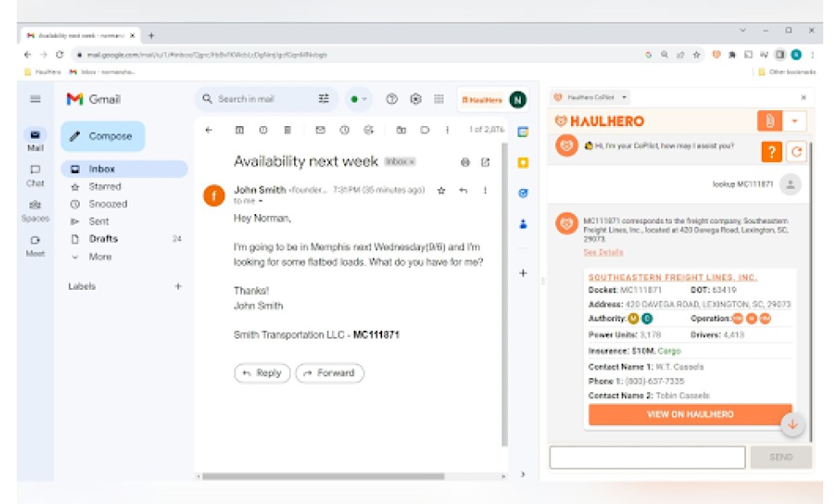Snooze this email
Image resolution: width=840 pixels, height=504 pixels.
tap(344, 129)
